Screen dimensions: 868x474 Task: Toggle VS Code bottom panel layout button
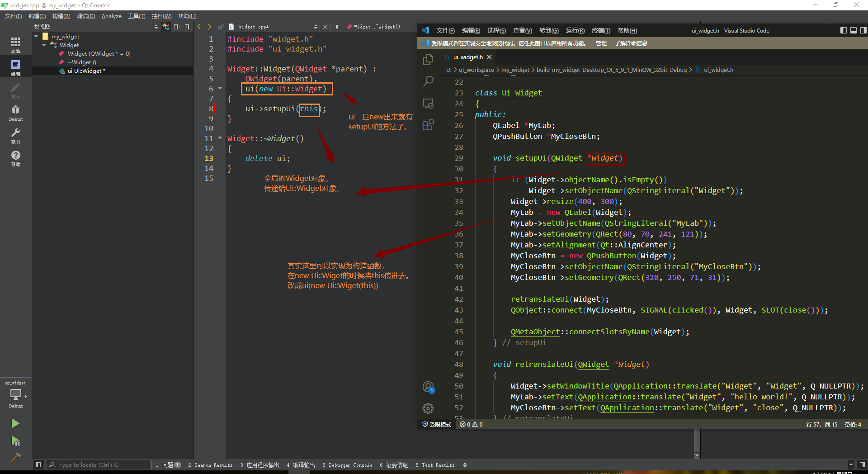853,30
